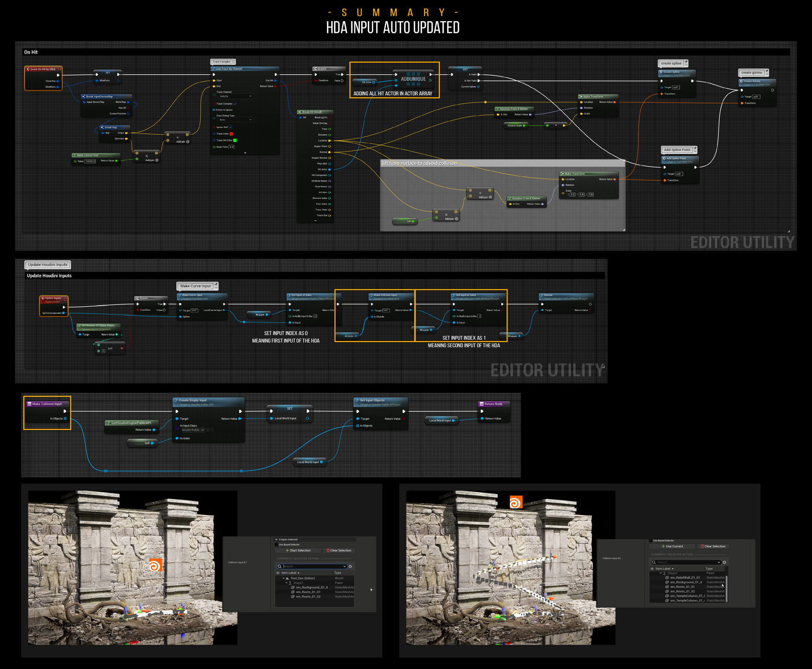
Task: Click the Add pin plus on multiply node near Make Literal Float
Action: coord(157,160)
